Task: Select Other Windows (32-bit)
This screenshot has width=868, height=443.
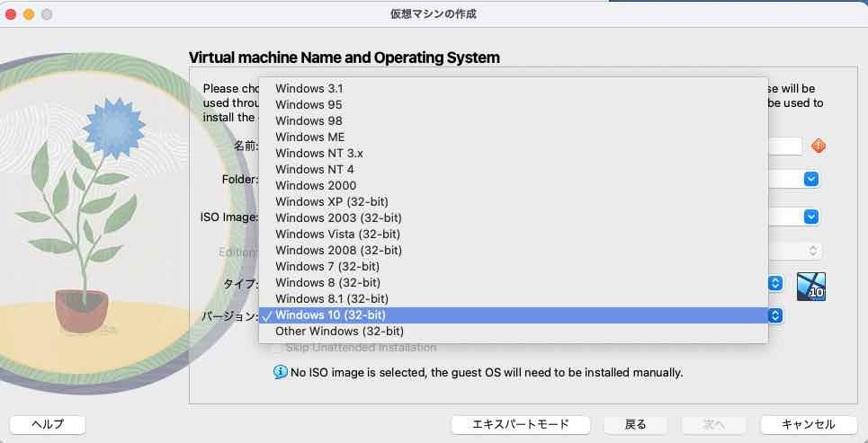Action: pyautogui.click(x=514, y=332)
